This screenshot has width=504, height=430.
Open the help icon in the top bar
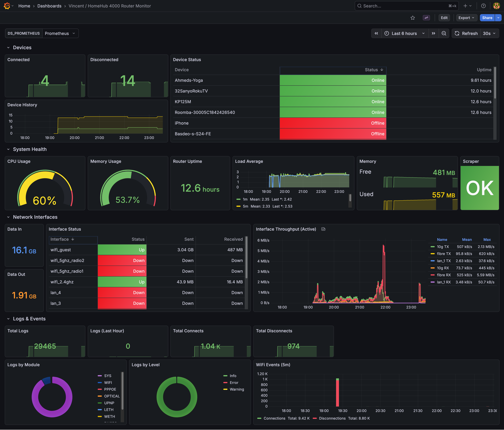(x=484, y=6)
